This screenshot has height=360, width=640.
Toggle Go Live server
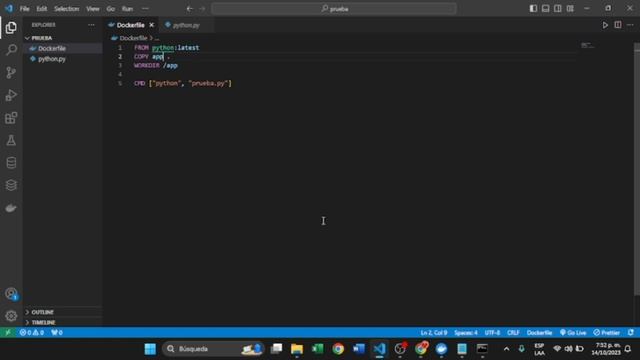(573, 333)
